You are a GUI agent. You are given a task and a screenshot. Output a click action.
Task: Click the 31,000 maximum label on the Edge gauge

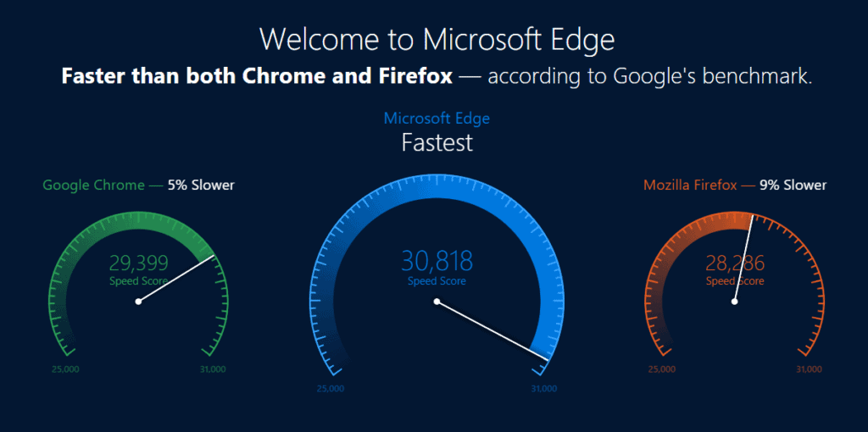[544, 390]
